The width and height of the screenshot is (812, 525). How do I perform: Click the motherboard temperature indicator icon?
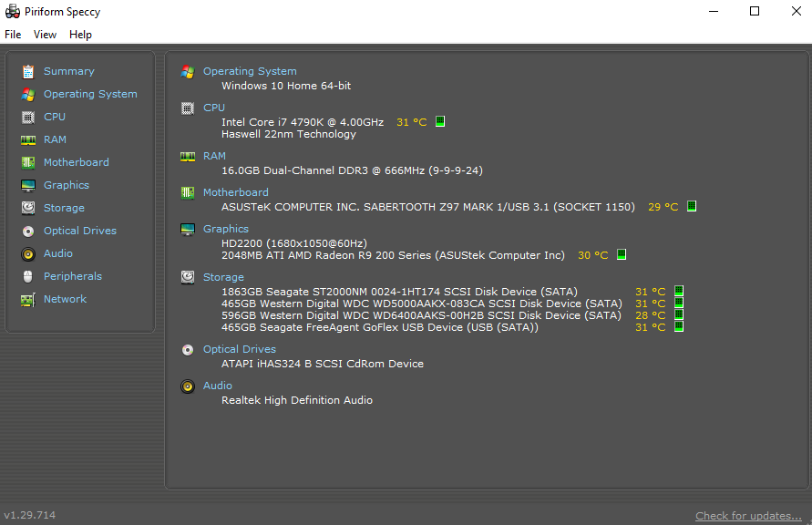pos(692,206)
